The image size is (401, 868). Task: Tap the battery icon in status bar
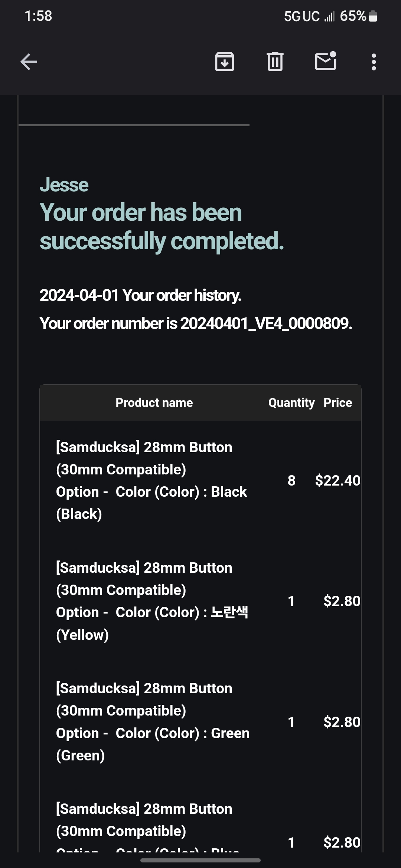pyautogui.click(x=373, y=16)
